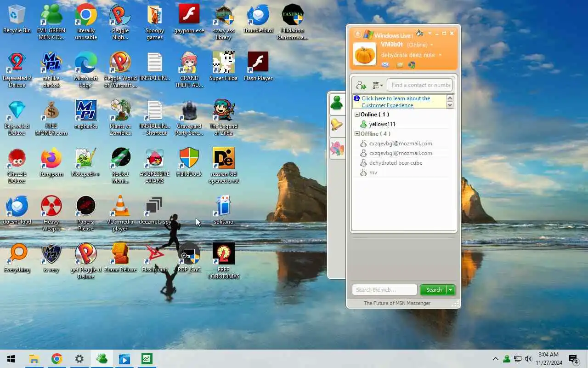588x368 pixels.
Task: Select the solitario desktop icon
Action: [x=224, y=209]
